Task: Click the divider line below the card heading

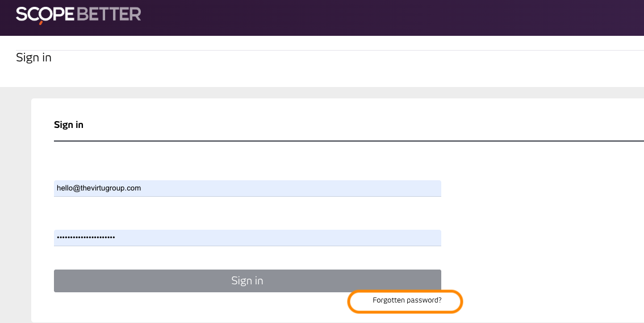Action: [341, 140]
